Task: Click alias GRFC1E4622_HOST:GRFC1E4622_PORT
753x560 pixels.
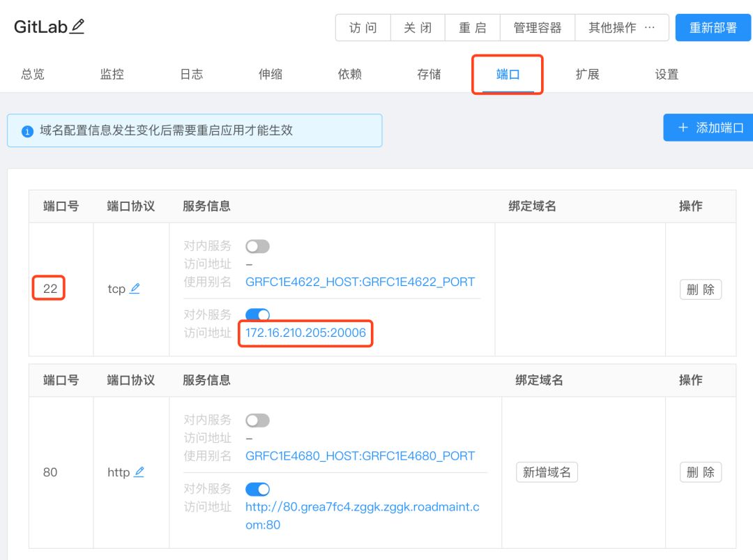Action: 360,282
